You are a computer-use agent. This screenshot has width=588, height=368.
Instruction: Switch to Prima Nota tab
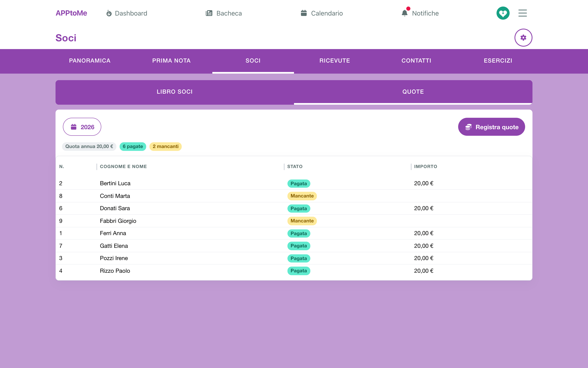[x=171, y=61]
